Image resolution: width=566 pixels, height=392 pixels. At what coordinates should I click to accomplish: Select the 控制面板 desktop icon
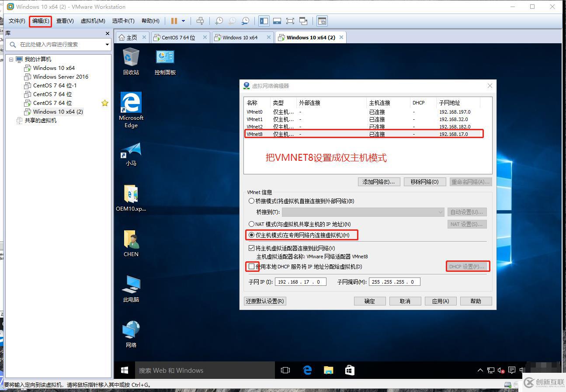[x=165, y=62]
